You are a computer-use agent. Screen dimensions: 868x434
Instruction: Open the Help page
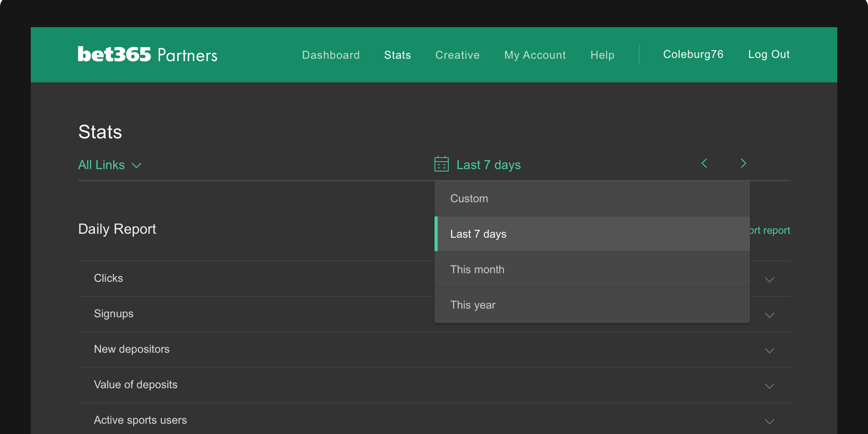(602, 55)
